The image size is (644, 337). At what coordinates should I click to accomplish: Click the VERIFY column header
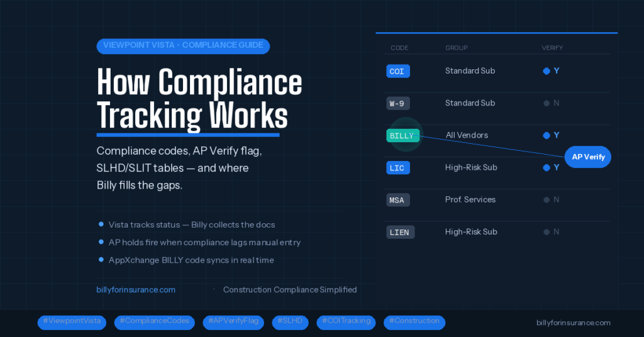(x=552, y=48)
